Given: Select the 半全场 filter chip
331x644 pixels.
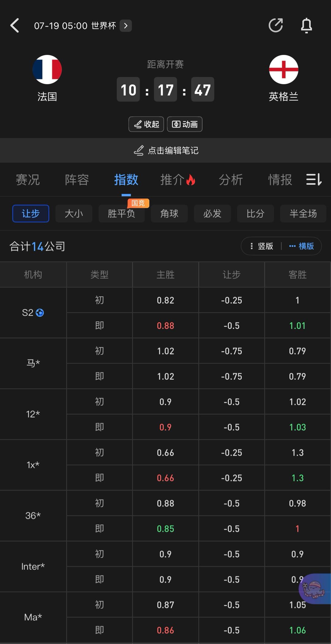Looking at the screenshot, I should tap(303, 214).
